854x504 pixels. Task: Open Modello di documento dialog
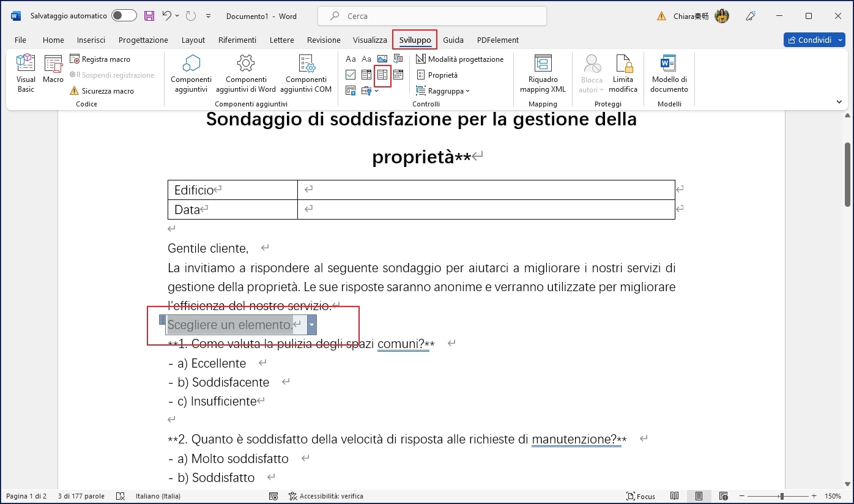point(669,73)
